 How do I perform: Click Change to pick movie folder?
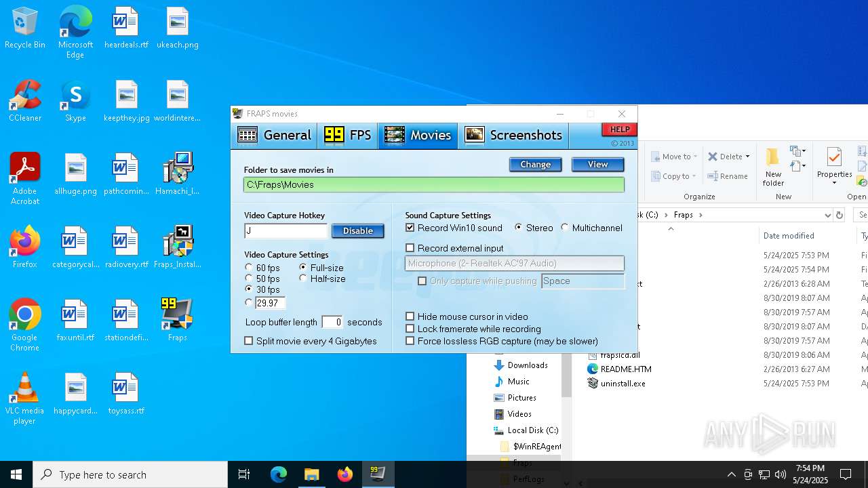(x=535, y=165)
